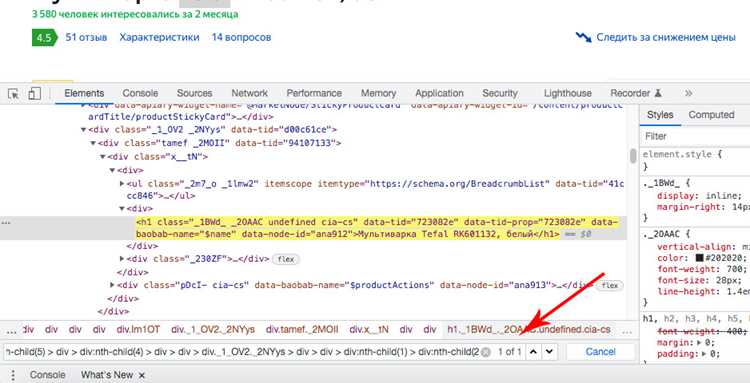Image resolution: width=750 pixels, height=383 pixels.
Task: Switch to Computed styles tab
Action: click(x=711, y=115)
